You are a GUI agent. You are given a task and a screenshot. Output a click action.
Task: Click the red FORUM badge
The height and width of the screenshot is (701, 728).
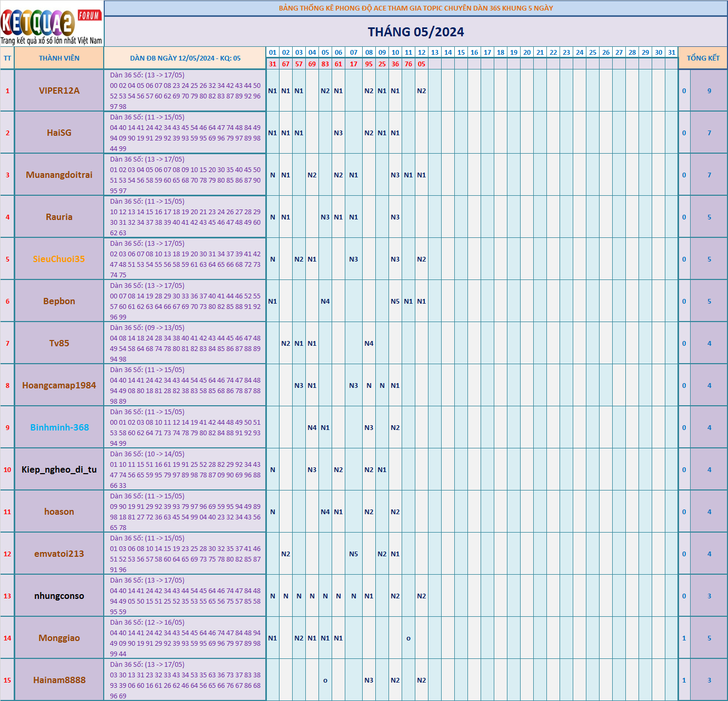89,15
